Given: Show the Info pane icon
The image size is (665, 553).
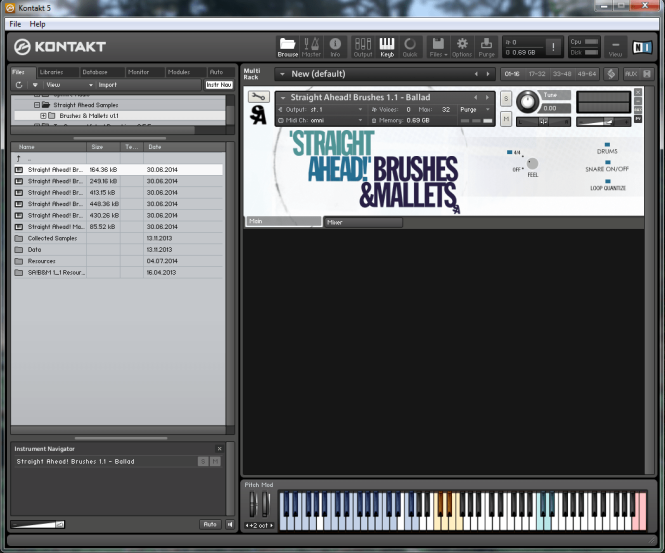Looking at the screenshot, I should click(335, 47).
